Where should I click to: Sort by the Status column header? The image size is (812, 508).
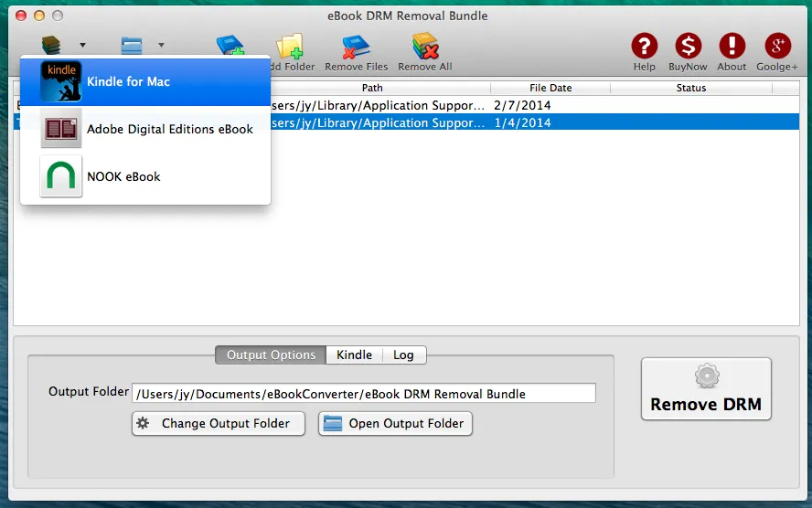pos(690,88)
